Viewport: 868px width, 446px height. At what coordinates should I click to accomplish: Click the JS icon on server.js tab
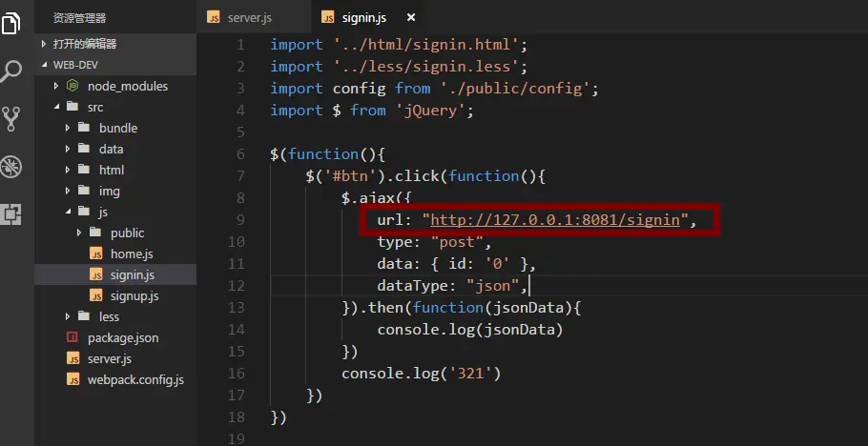tap(213, 18)
